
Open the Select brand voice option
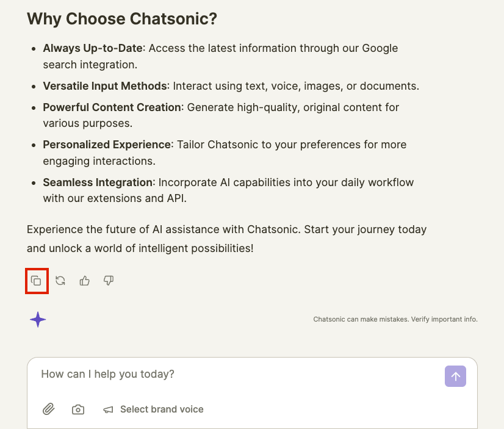pos(162,409)
